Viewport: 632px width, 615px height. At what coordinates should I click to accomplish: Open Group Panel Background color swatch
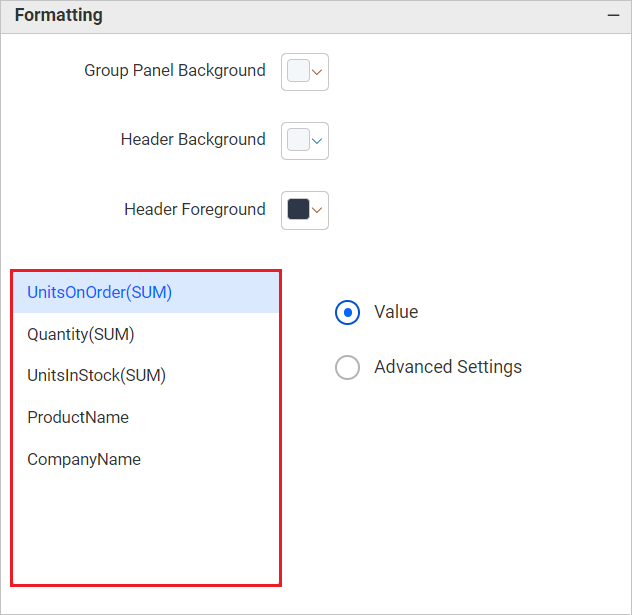(298, 71)
